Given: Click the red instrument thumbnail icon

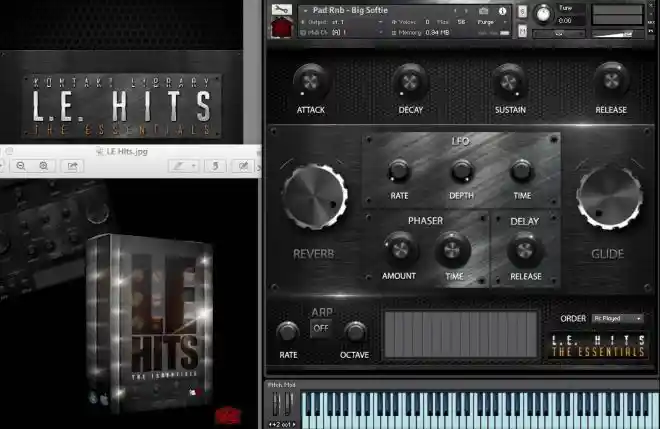Looking at the screenshot, I should pos(282,27).
